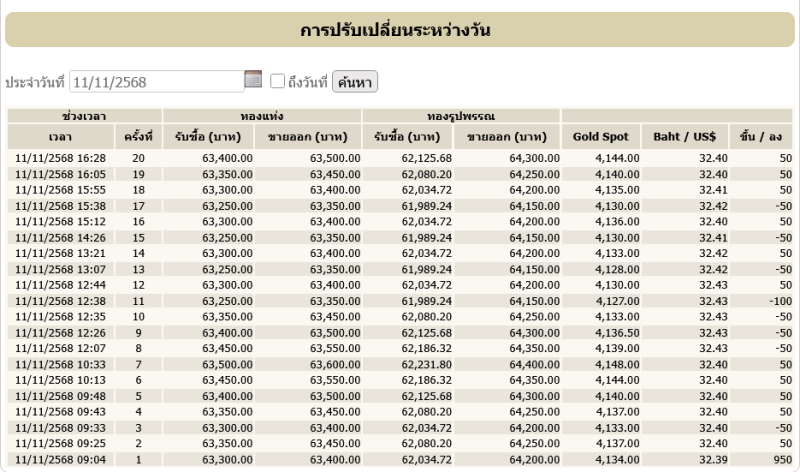
Task: Tick the ถึงวันที่ checkbox
Action: (x=278, y=81)
